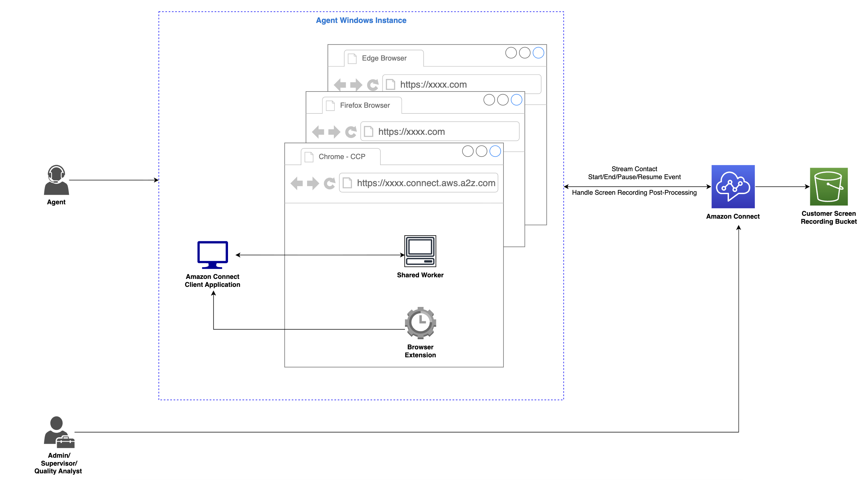Click page icon in Firefox address bar
Viewport: 868px width, 480px height.
(x=369, y=131)
